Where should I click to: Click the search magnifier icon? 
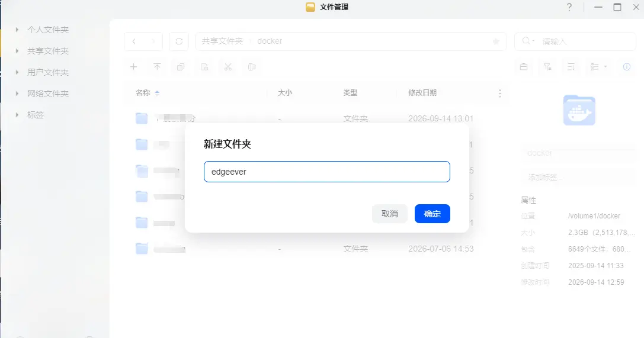(526, 41)
